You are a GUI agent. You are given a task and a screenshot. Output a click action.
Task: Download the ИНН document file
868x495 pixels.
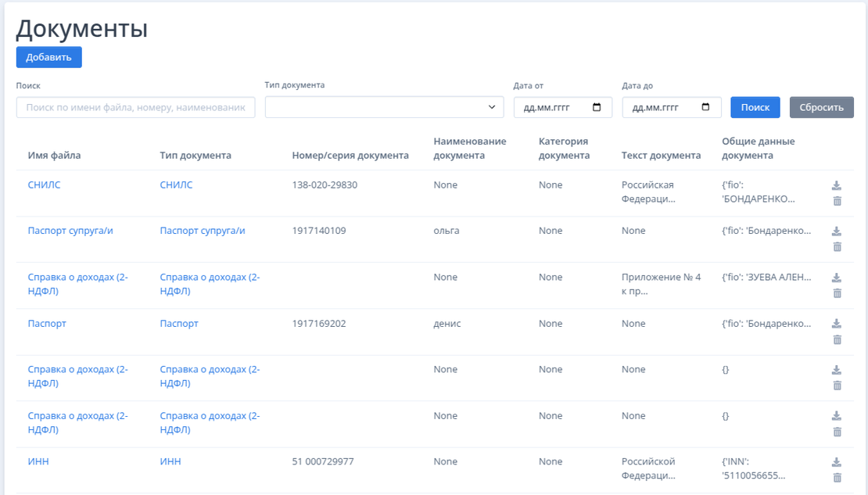click(x=837, y=462)
